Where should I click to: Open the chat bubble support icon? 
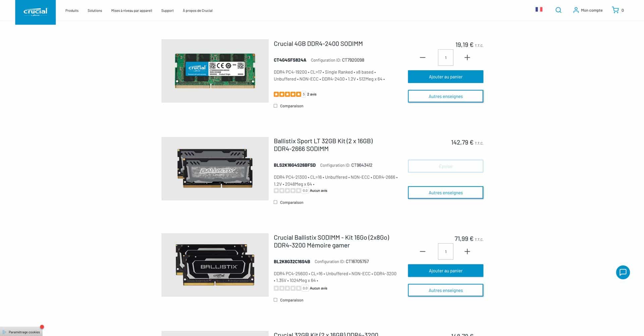tap(623, 272)
